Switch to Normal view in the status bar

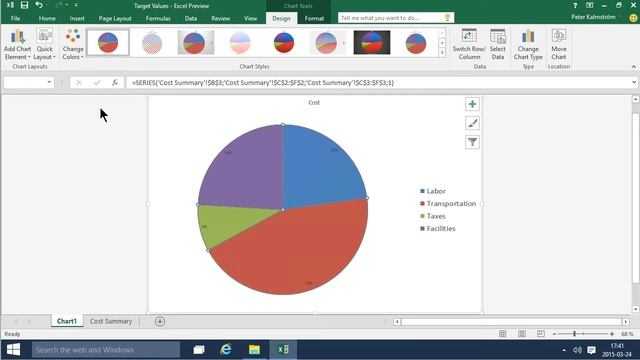tap(503, 334)
